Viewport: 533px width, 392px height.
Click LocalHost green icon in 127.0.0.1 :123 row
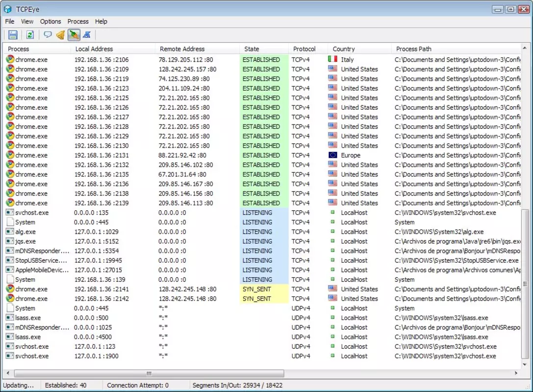tap(332, 346)
